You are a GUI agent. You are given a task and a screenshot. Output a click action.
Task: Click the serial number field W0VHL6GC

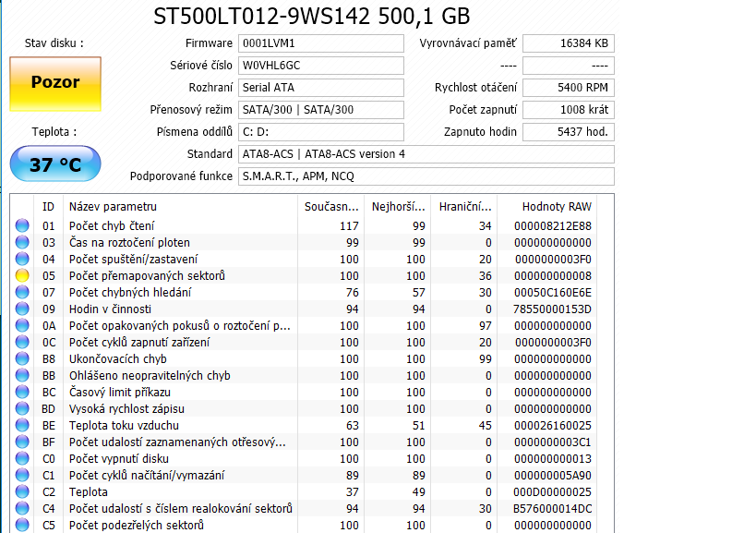[x=321, y=66]
